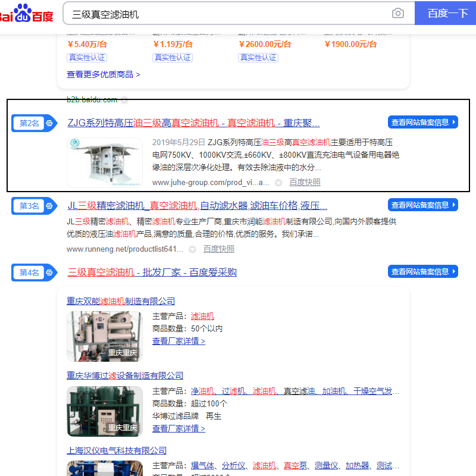This screenshot has height=476, width=476.
Task: View 查看网站备案信息 for 第4名 result
Action: [423, 271]
